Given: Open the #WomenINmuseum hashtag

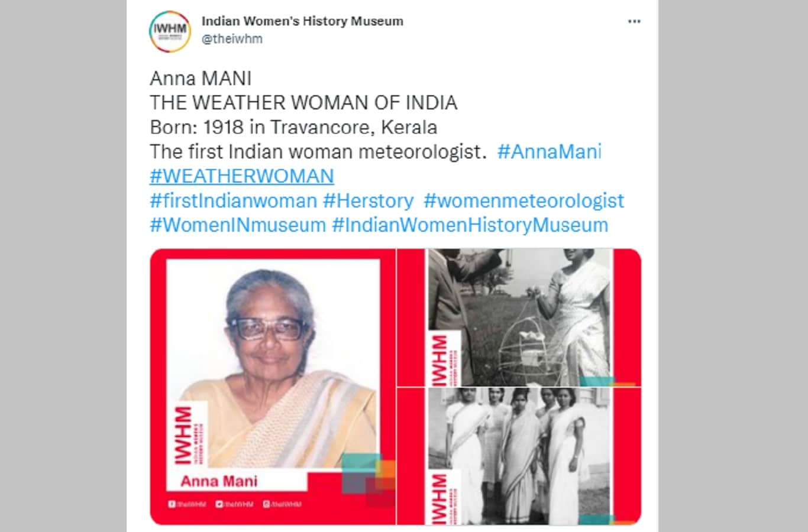Looking at the screenshot, I should 238,225.
